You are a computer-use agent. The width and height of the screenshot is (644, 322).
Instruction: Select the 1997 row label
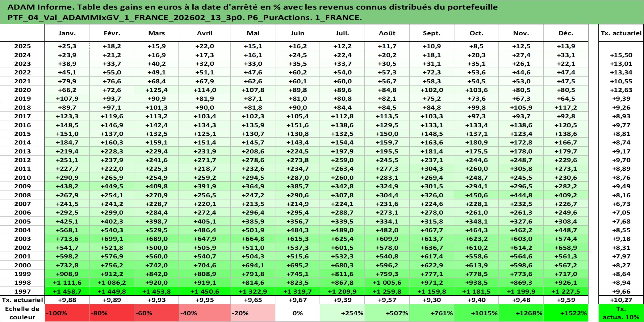(23, 291)
